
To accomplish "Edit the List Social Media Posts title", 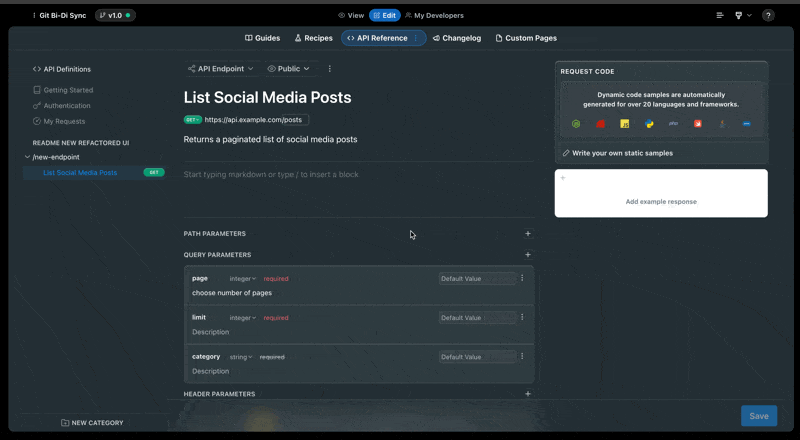I will coord(267,97).
